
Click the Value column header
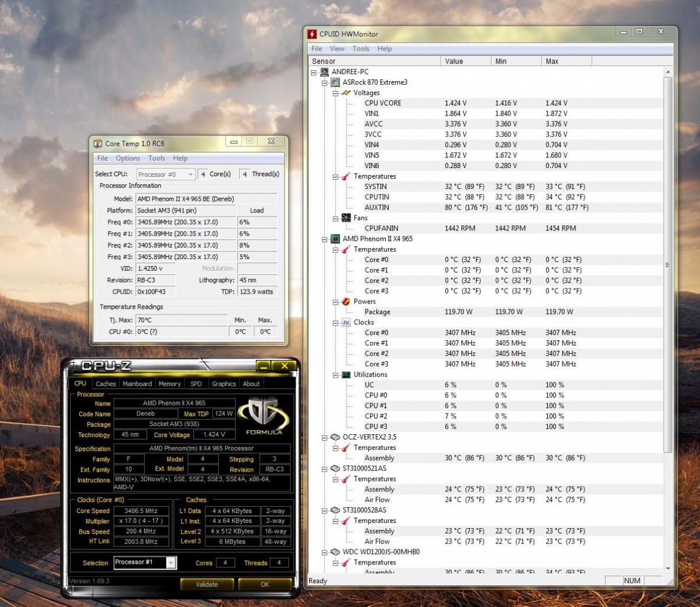tap(466, 61)
